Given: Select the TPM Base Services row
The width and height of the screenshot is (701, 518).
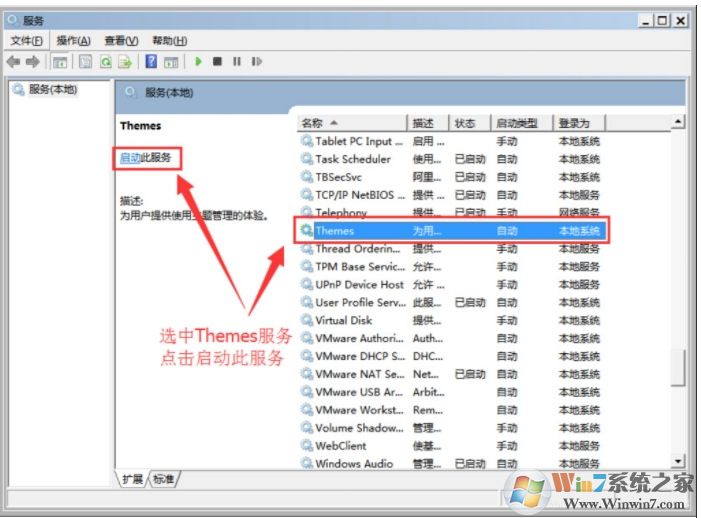Looking at the screenshot, I should 450,267.
